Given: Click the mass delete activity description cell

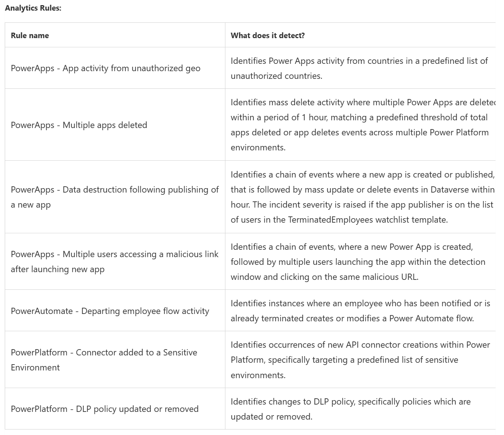Looking at the screenshot, I should pyautogui.click(x=360, y=125).
